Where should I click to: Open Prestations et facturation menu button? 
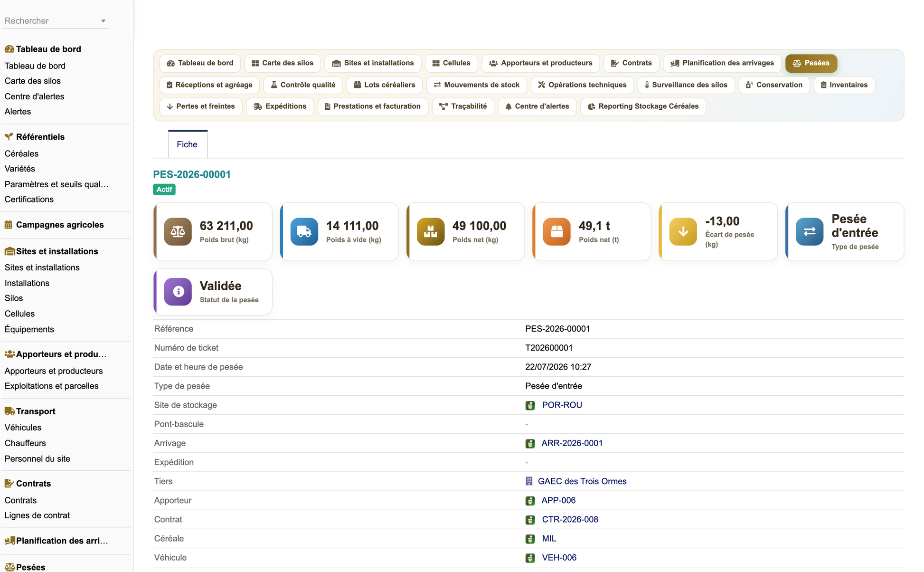tap(373, 106)
